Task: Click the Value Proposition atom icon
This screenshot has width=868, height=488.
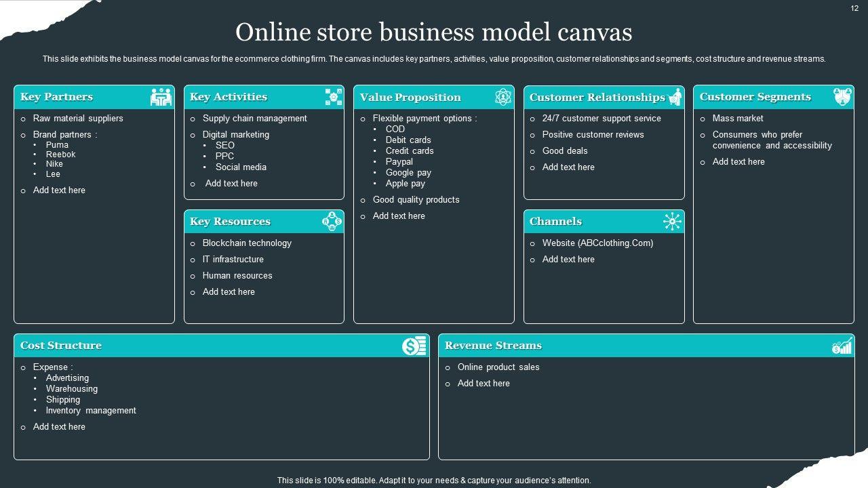Action: (502, 97)
